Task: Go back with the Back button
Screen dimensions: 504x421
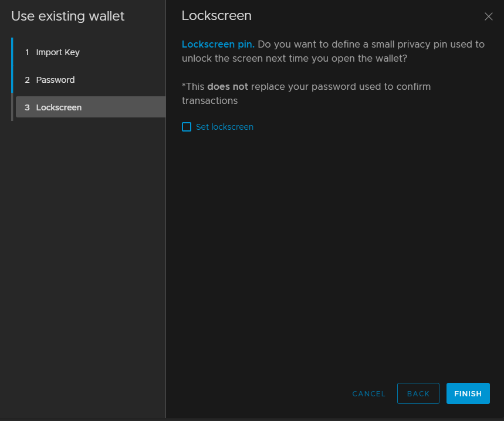Action: (x=418, y=393)
